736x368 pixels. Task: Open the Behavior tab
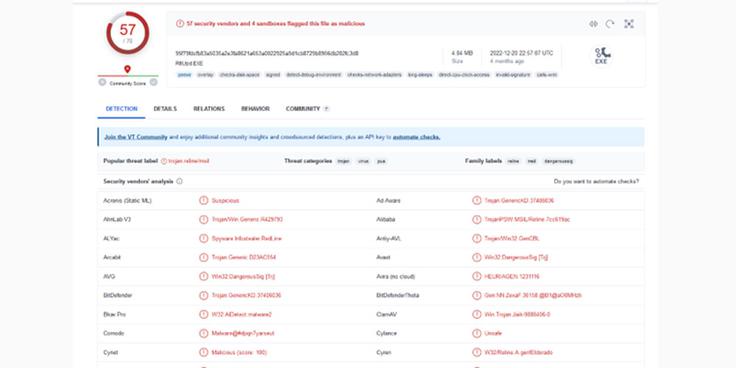click(x=255, y=108)
